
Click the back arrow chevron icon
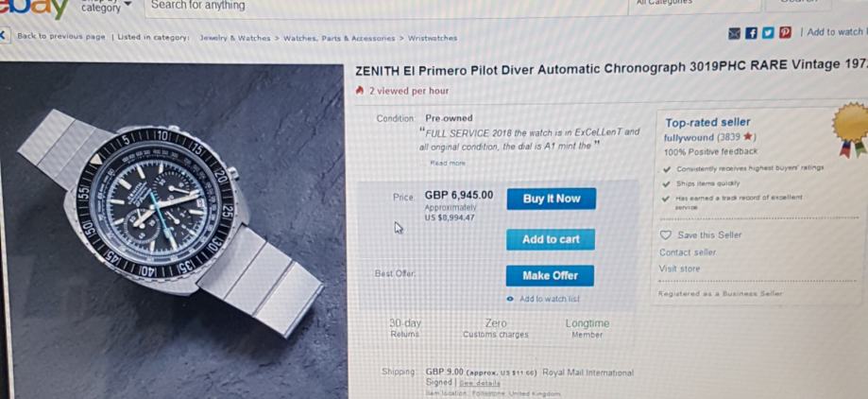[x=5, y=36]
